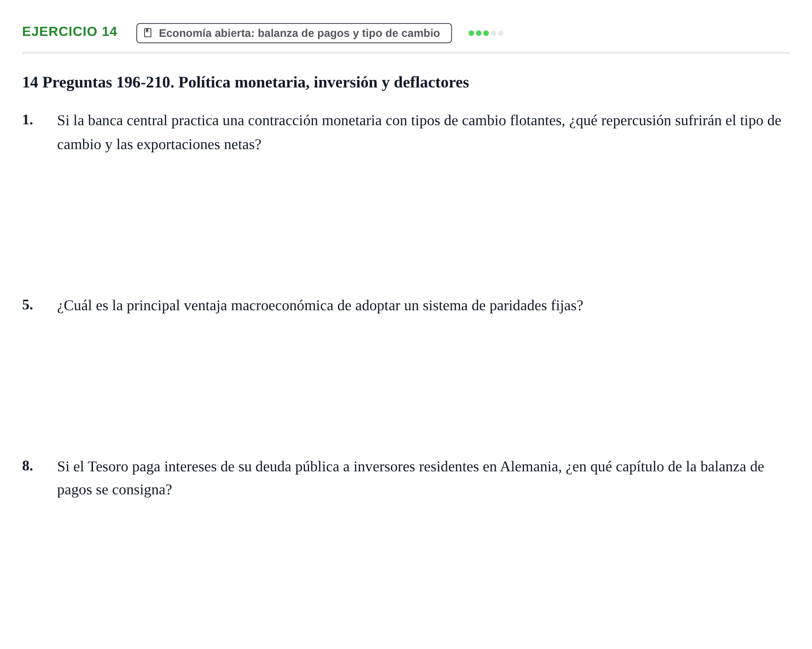
Task: Click the book icon in the topic badge
Action: pyautogui.click(x=148, y=33)
